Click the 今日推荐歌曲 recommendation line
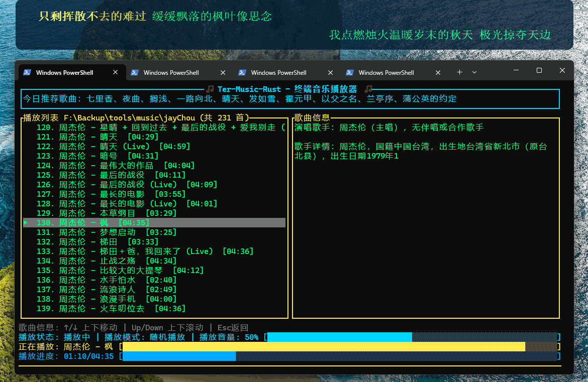Image resolution: width=588 pixels, height=382 pixels. pos(240,99)
